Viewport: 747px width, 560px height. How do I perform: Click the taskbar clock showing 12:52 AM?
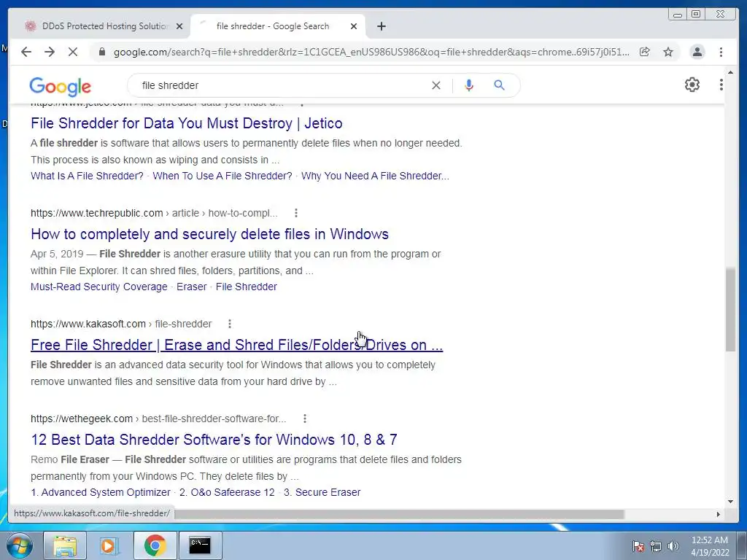[710, 546]
